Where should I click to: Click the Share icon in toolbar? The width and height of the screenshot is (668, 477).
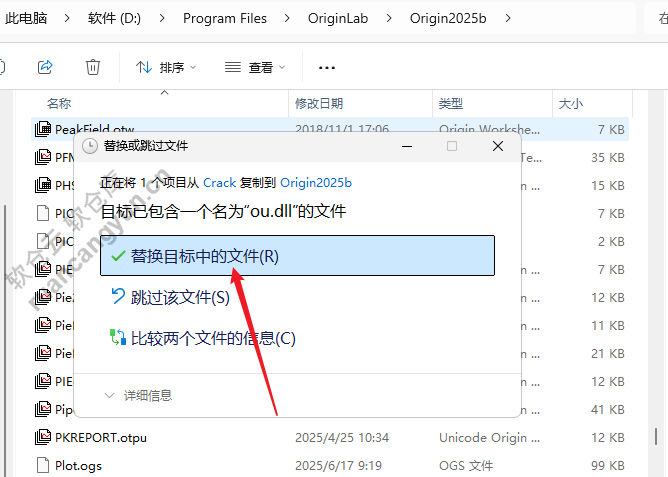coord(45,67)
